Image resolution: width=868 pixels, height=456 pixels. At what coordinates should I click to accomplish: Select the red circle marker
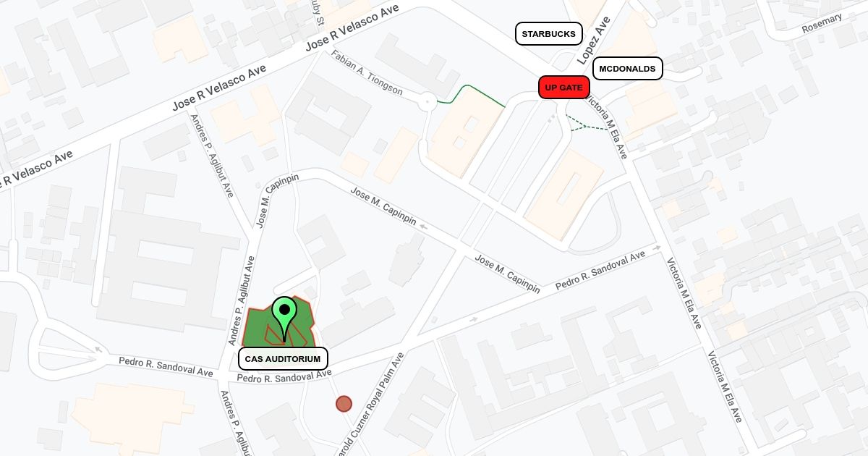pos(344,404)
